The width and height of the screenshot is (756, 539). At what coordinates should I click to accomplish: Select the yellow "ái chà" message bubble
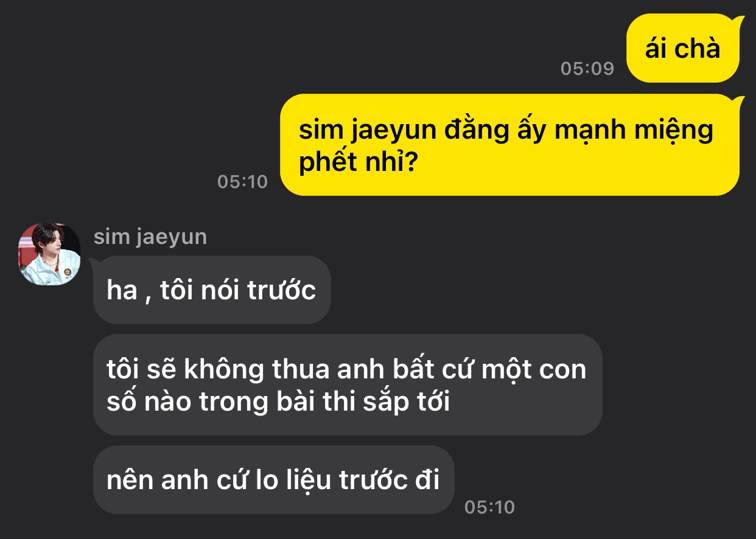pos(683,48)
